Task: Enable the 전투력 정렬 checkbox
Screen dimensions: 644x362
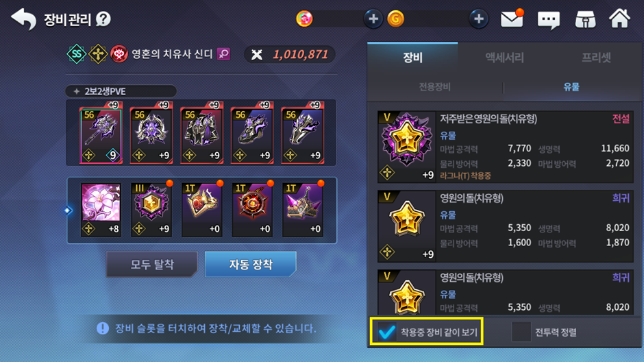Action: click(x=521, y=332)
